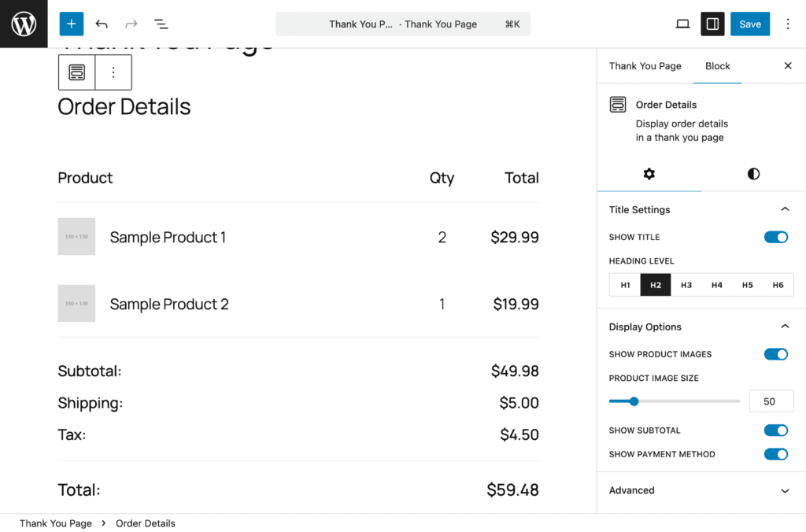Toggle the settings sidebar panel icon
Screen dimensions: 806x532
pyautogui.click(x=712, y=24)
